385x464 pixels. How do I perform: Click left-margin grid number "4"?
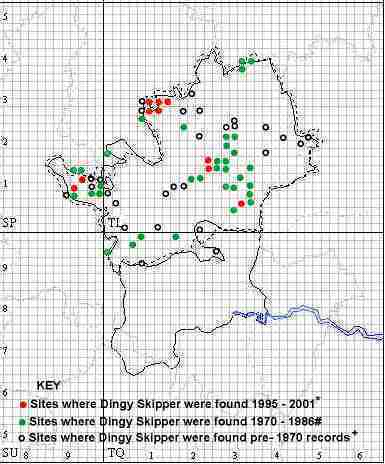pos(5,59)
